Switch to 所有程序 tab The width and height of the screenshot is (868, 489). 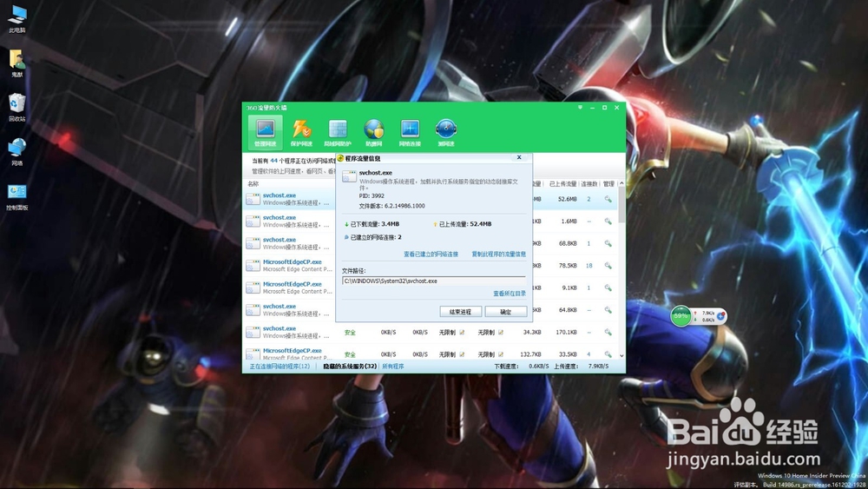pos(393,367)
